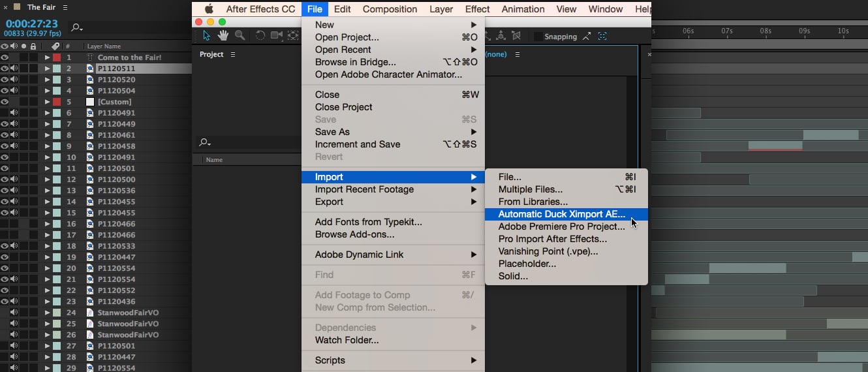
Task: Click the label tag column header icon
Action: point(55,46)
